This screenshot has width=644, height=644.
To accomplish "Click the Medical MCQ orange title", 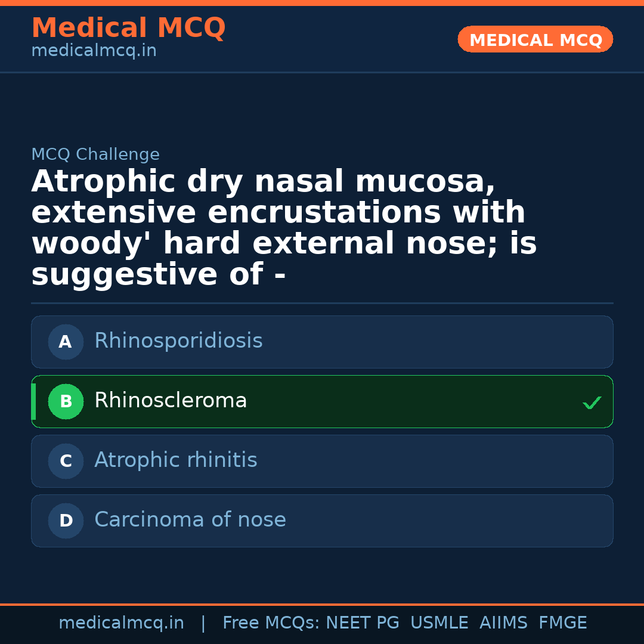I will tap(128, 28).
